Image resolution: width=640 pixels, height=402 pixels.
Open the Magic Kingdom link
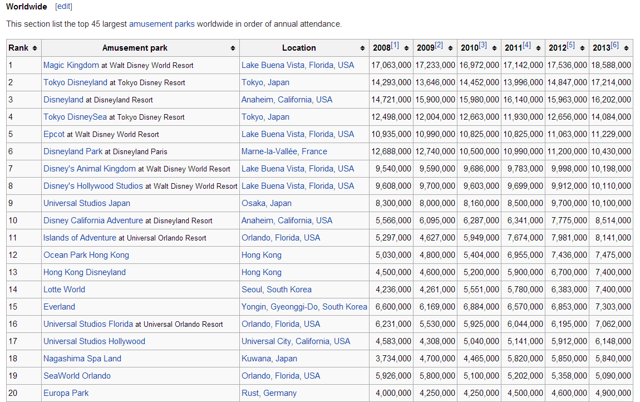point(71,65)
